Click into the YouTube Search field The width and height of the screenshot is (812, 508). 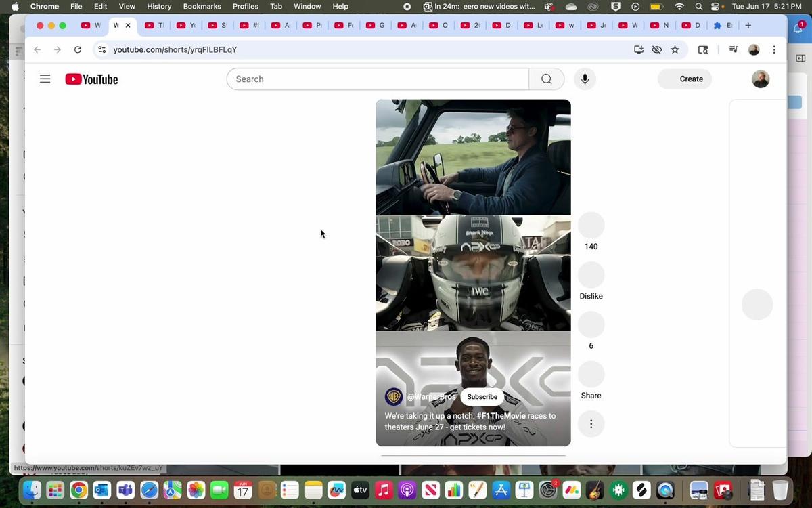click(378, 79)
